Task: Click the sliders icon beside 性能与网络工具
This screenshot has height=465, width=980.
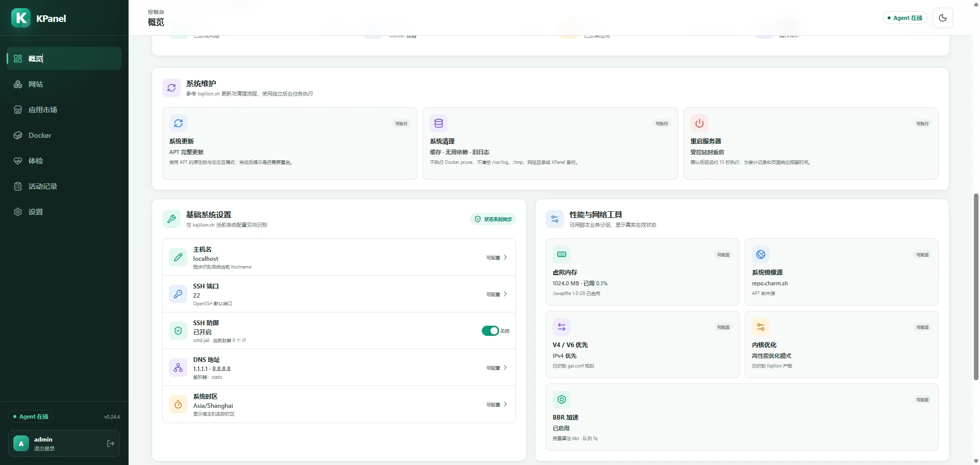Action: point(555,219)
